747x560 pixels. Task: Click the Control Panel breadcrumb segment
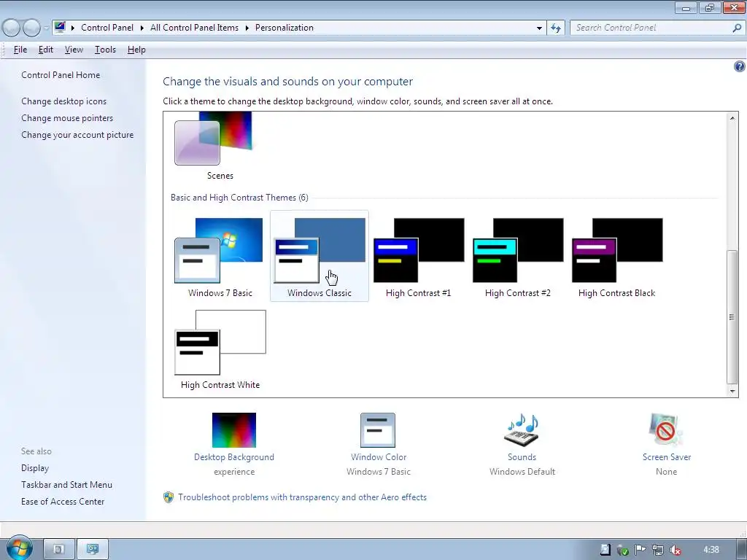click(x=107, y=28)
